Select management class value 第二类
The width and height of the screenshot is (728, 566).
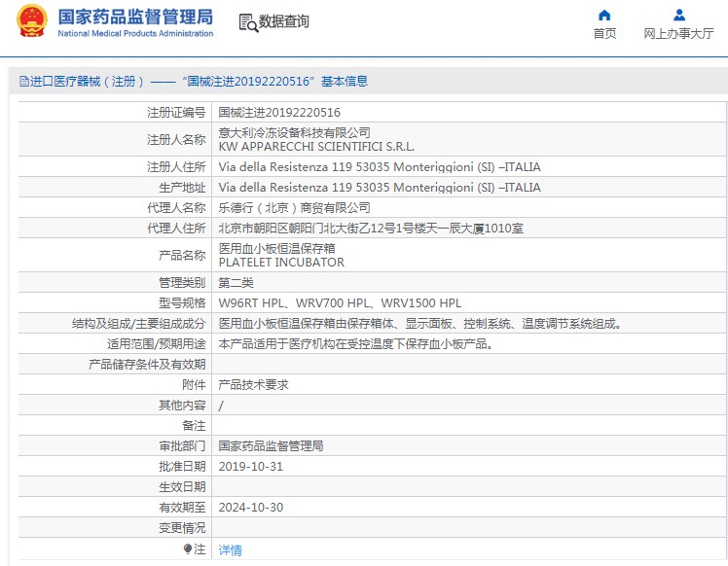coord(236,283)
